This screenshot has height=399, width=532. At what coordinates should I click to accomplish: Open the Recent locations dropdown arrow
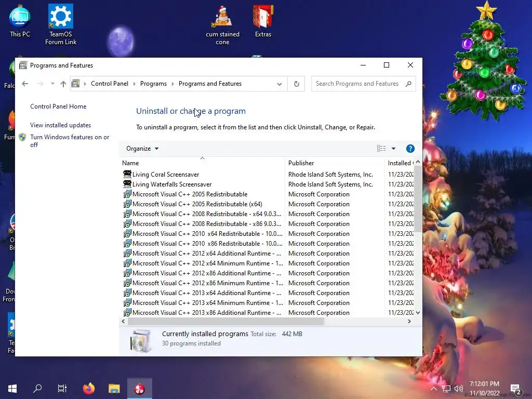tap(52, 84)
